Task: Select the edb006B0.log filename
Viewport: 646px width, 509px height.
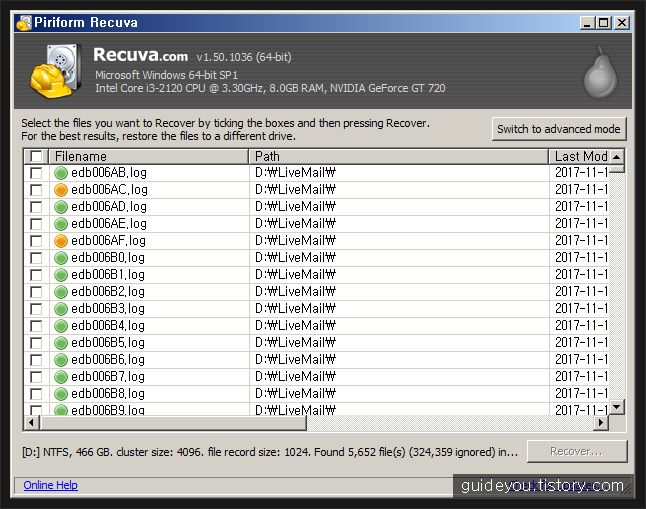Action: coord(108,258)
